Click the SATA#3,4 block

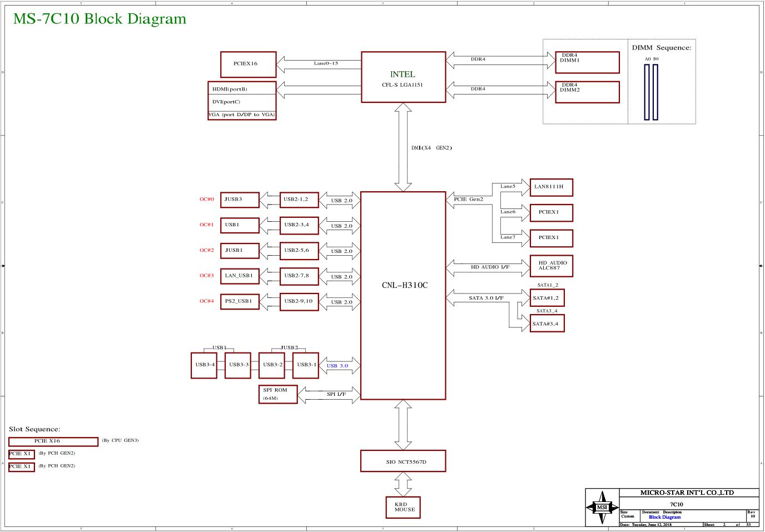[547, 324]
